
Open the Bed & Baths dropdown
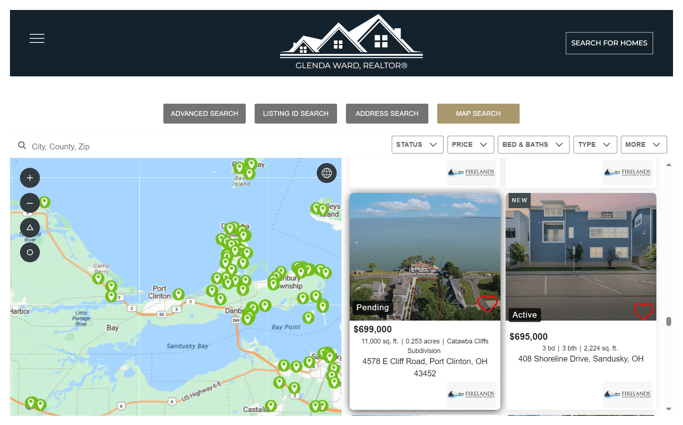pyautogui.click(x=533, y=145)
